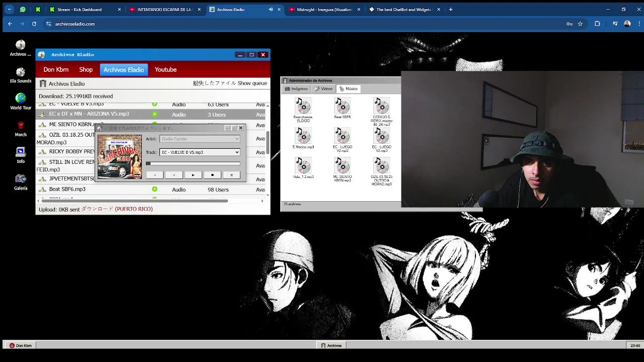The image size is (644, 362).
Task: Mute the Archivos Eladio browser tab audio
Action: click(271, 10)
